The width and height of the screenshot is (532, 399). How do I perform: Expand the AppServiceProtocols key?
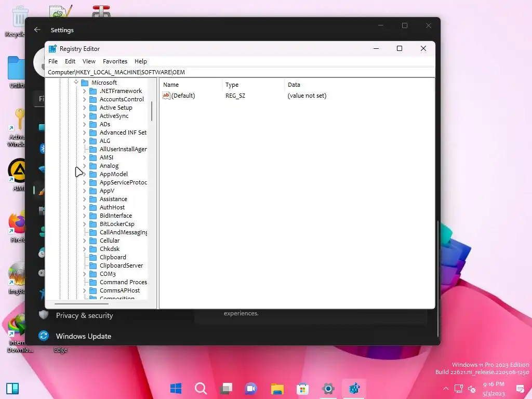[x=84, y=182]
